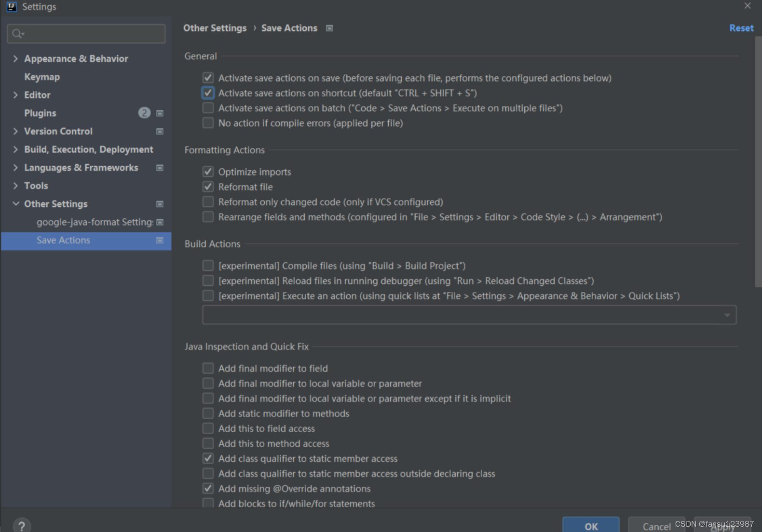Check Add this to method access
The image size is (762, 532).
pos(208,443)
